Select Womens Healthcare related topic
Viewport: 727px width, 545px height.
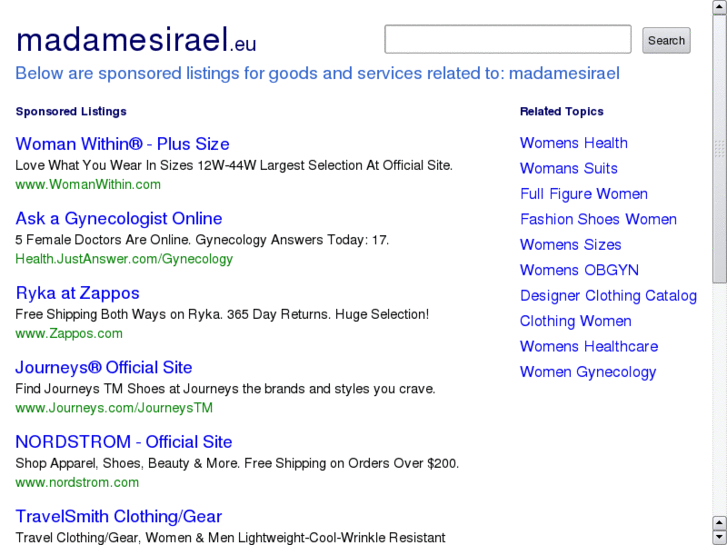pos(589,346)
